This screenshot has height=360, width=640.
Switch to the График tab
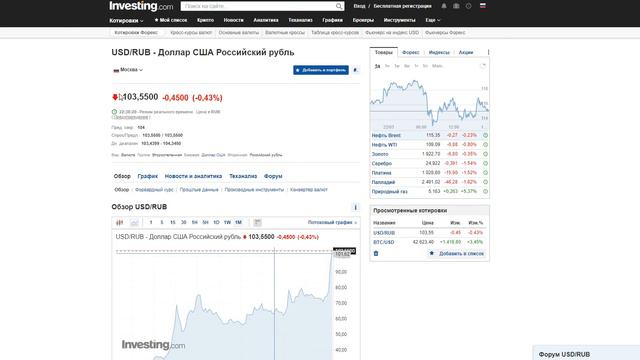pos(147,176)
